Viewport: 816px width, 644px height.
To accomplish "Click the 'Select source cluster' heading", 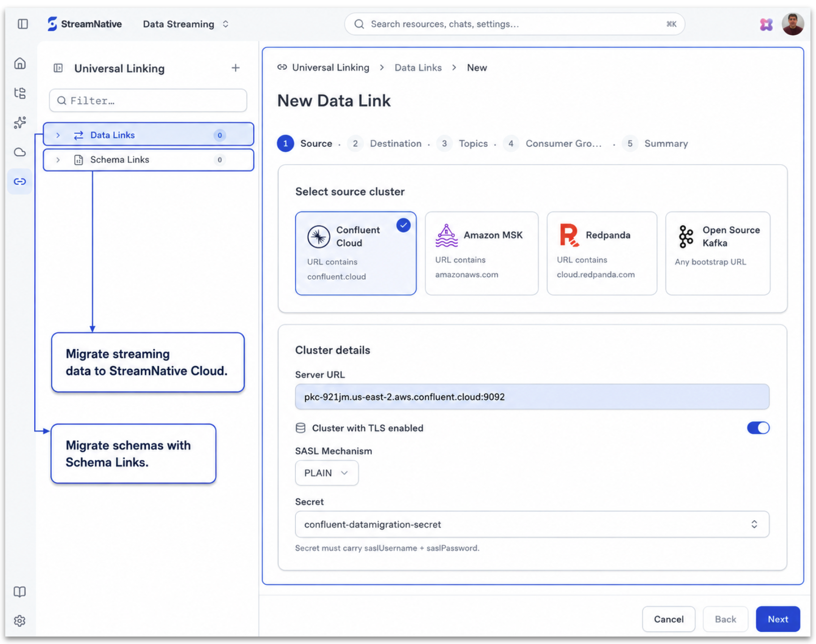I will [350, 191].
